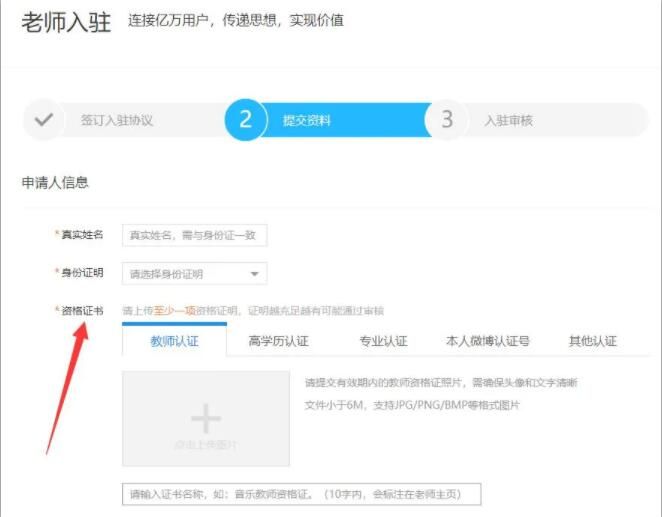Click the 点击上传图片 caption text
662x517 pixels.
[205, 444]
